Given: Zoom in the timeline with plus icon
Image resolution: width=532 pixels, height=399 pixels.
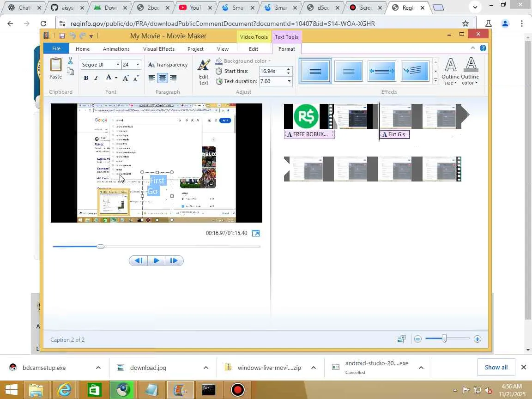Looking at the screenshot, I should pyautogui.click(x=478, y=339).
